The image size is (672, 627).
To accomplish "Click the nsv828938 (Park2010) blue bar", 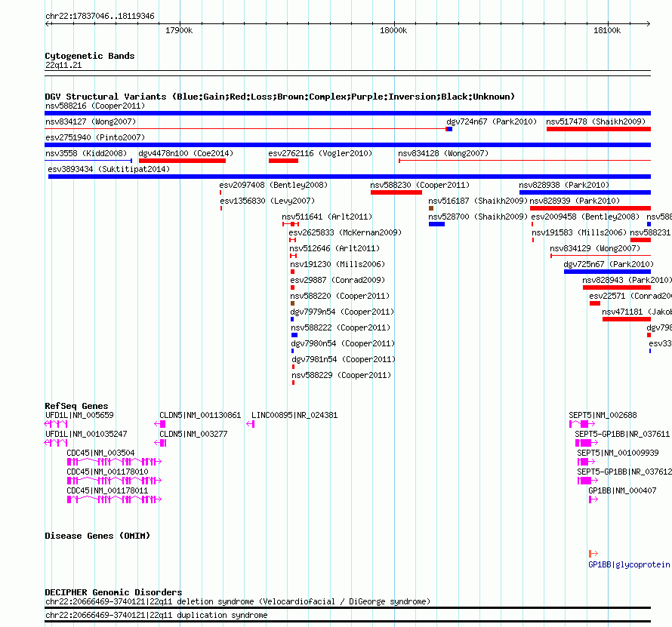I will [585, 192].
